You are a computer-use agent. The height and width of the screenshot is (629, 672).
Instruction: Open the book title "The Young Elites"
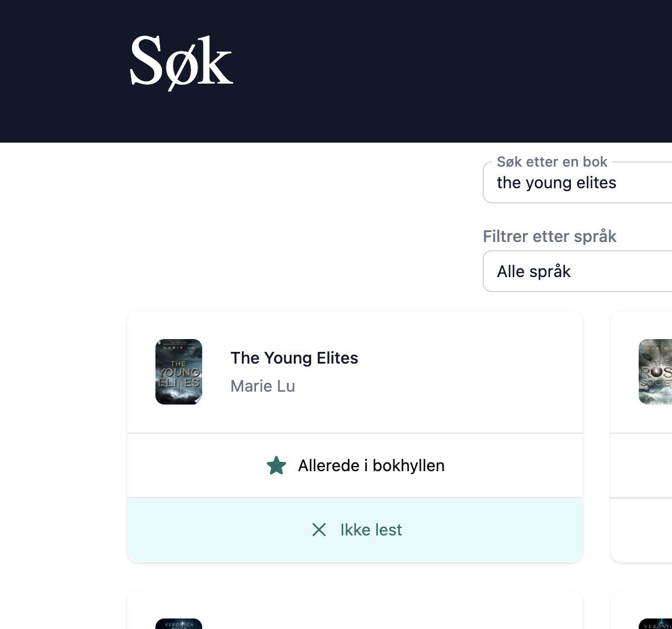point(294,358)
